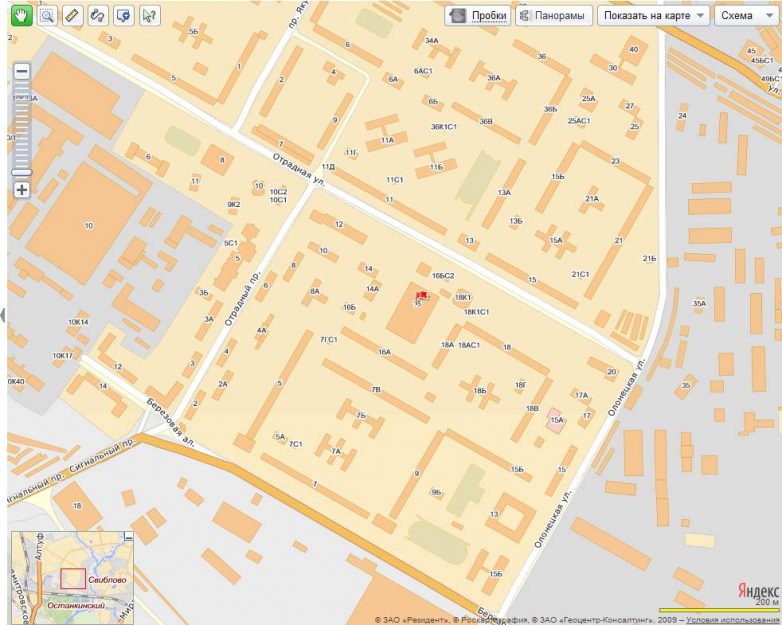This screenshot has width=782, height=625.
Task: Zoom in with the plus button
Action: [x=21, y=189]
